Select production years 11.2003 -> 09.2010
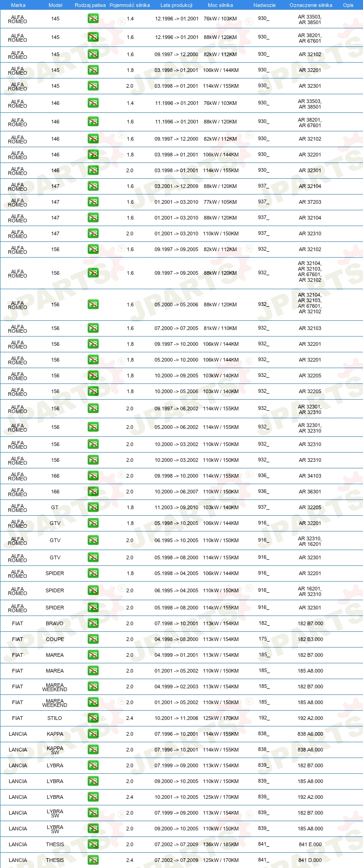This screenshot has height=868, width=363. coord(176,507)
